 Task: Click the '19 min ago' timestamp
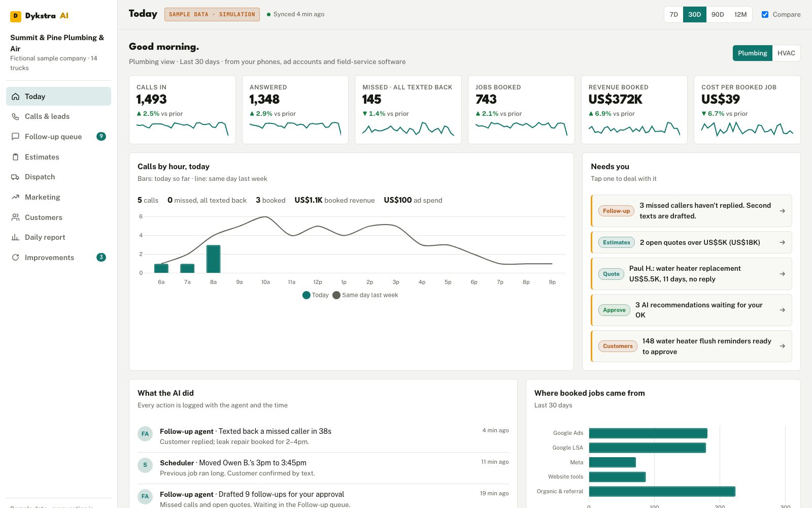click(x=494, y=493)
